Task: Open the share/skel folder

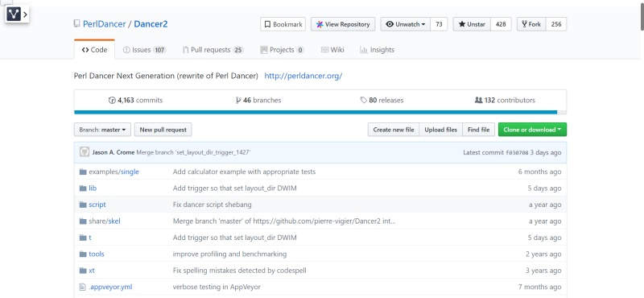Action: coord(105,221)
